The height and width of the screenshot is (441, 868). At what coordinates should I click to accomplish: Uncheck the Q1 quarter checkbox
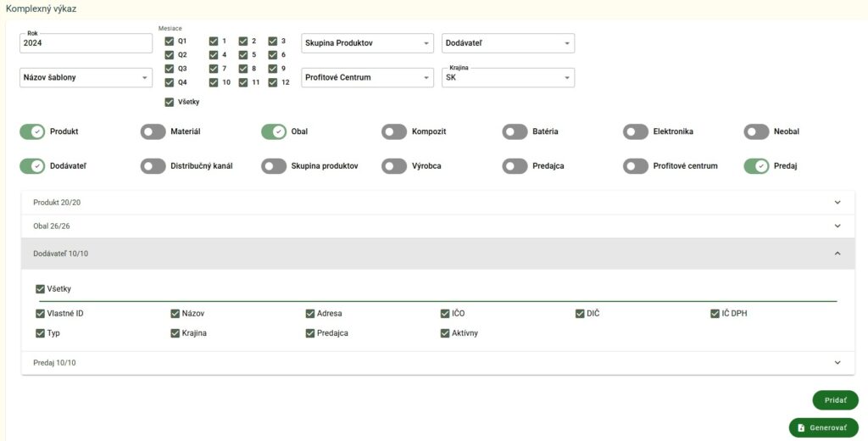click(x=170, y=41)
